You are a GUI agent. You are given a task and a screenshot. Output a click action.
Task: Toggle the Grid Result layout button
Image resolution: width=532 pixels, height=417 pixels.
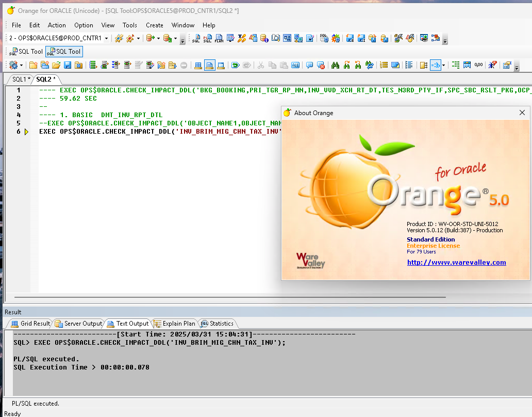[x=198, y=65]
